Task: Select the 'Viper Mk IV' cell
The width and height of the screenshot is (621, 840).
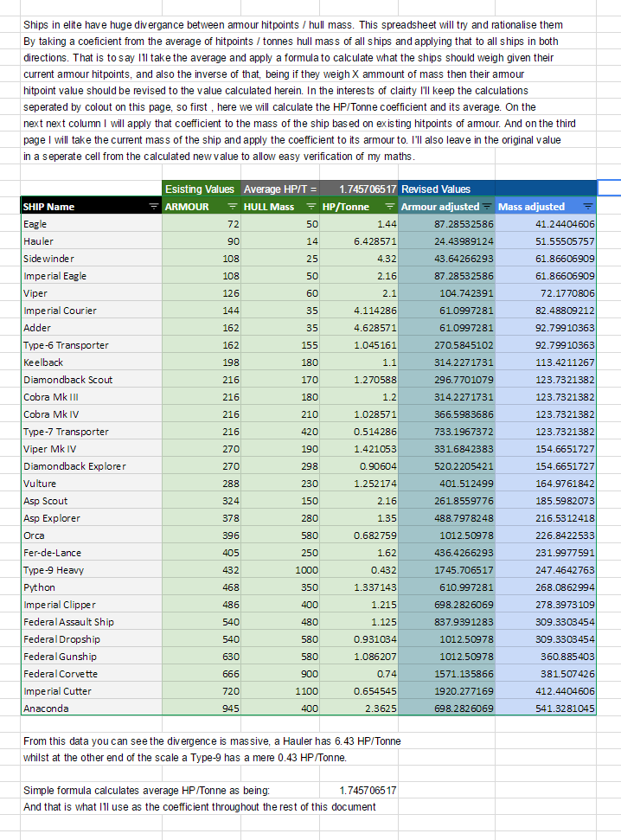Action: [92, 449]
